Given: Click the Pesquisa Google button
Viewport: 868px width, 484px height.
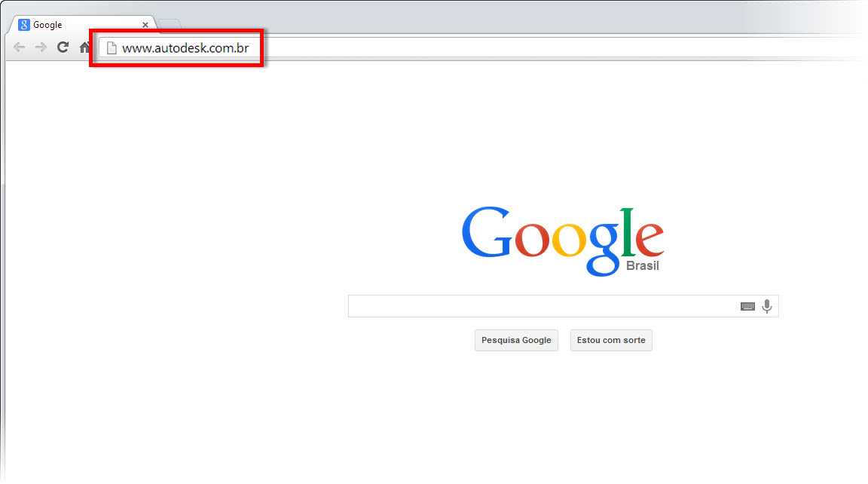Looking at the screenshot, I should pos(516,340).
